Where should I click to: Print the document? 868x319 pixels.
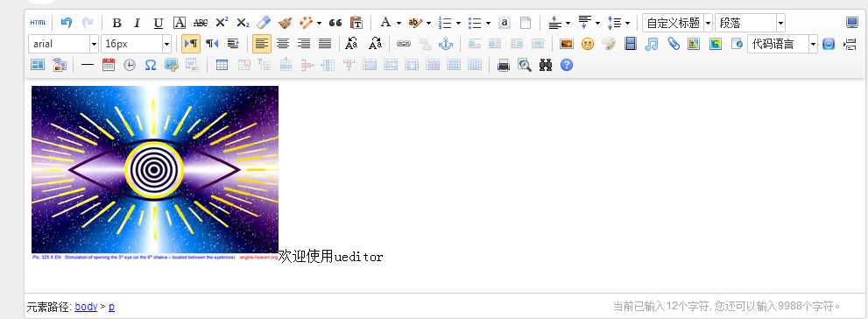coord(504,65)
